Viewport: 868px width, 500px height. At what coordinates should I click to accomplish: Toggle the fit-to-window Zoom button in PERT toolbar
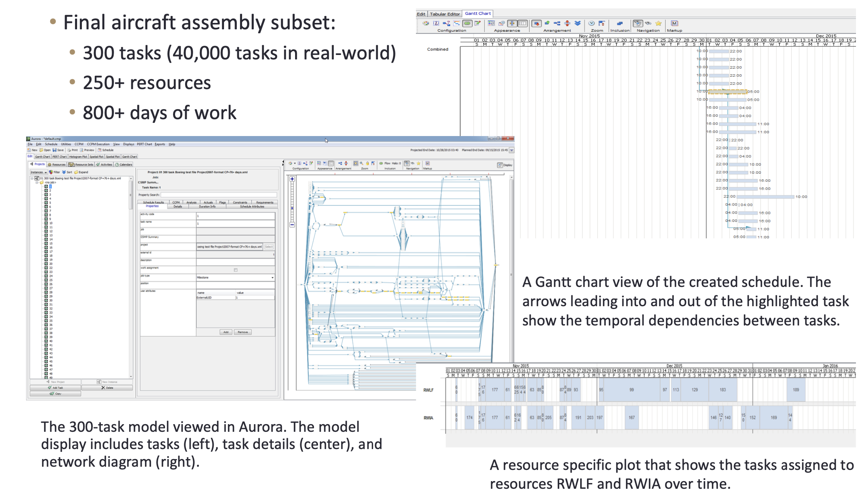tap(356, 163)
